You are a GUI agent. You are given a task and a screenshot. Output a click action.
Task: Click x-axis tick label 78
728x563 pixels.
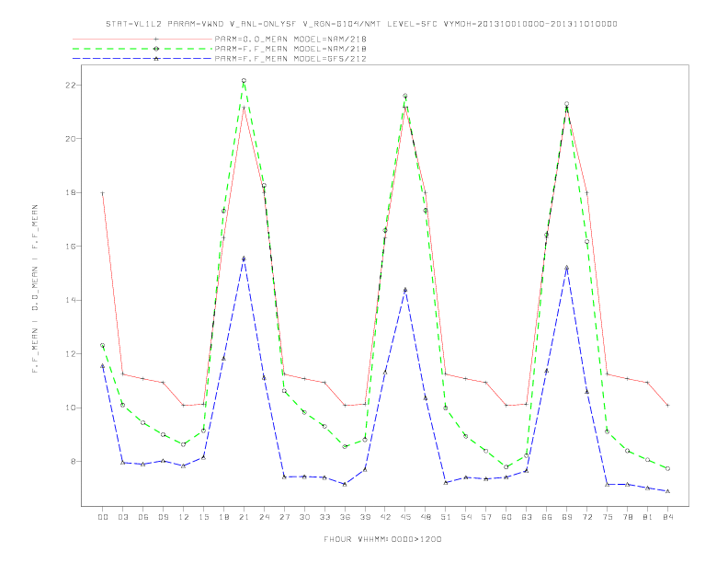(628, 517)
